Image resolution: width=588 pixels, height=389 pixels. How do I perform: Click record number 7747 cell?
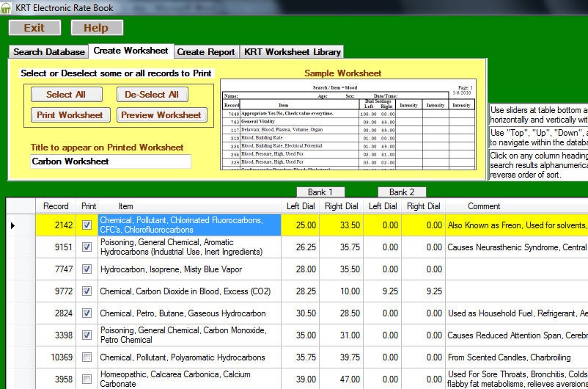pyautogui.click(x=56, y=269)
